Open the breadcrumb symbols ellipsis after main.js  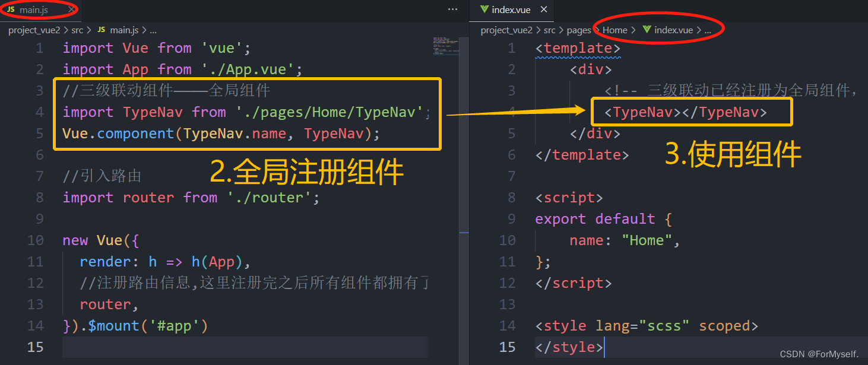(x=153, y=29)
